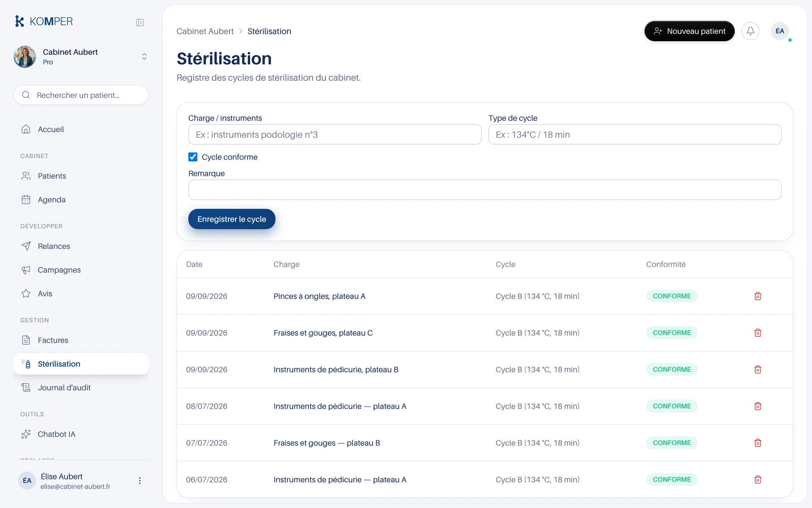The image size is (812, 508).
Task: Select Stérilisation in the sidebar
Action: [x=81, y=364]
